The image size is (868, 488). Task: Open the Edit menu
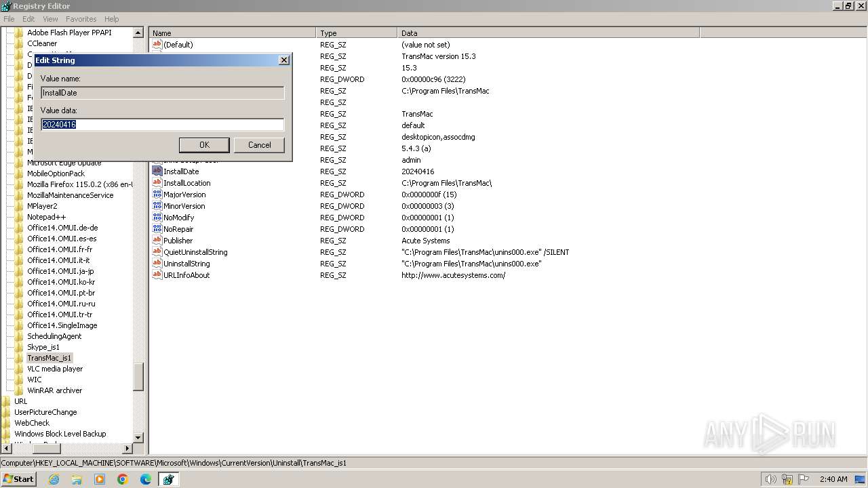(28, 19)
